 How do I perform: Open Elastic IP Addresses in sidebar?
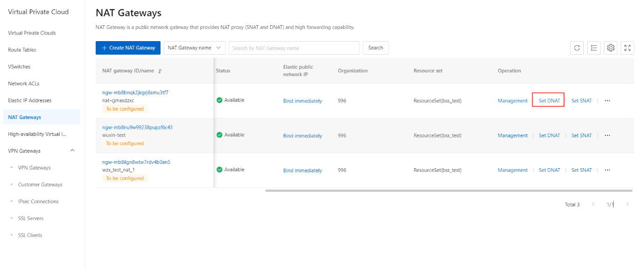tap(30, 100)
